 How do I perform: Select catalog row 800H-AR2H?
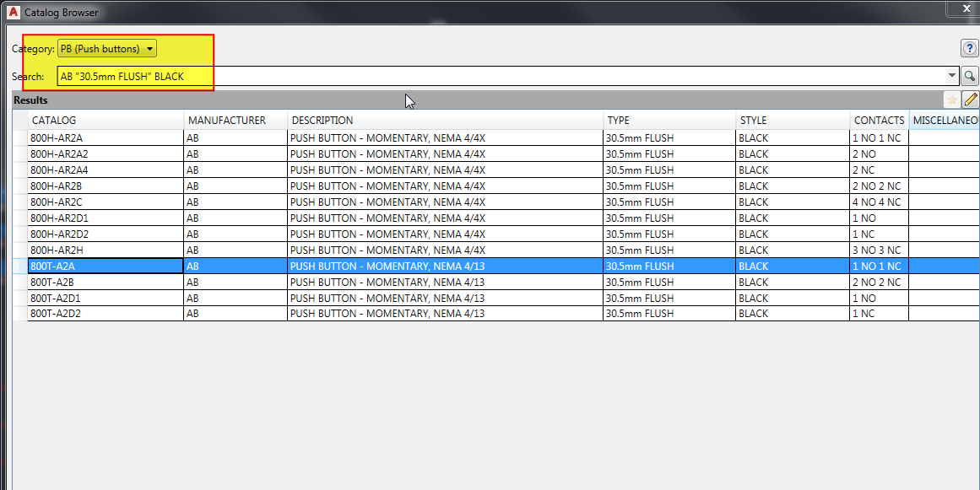coord(496,250)
